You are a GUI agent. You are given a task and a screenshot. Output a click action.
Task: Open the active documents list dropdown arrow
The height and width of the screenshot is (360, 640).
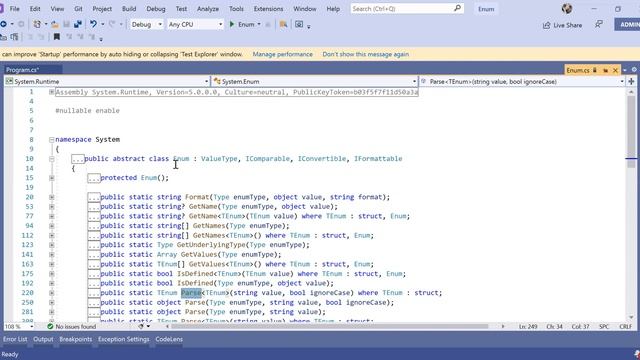[x=625, y=71]
